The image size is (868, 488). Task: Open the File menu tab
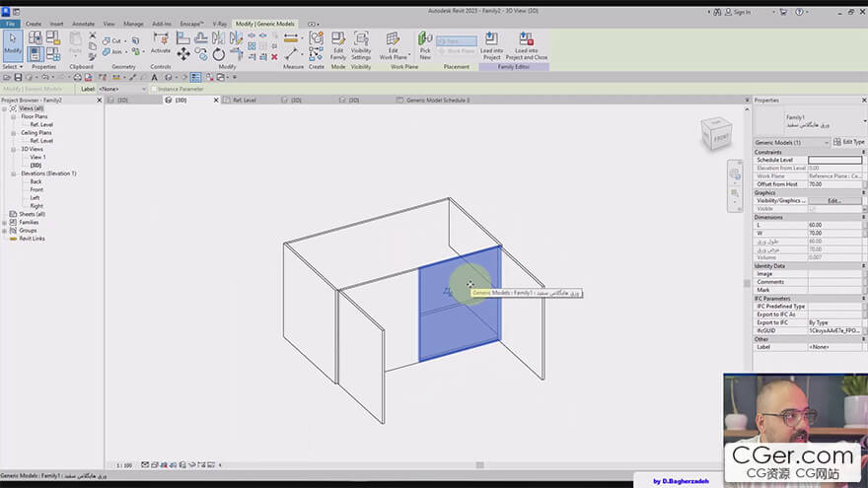pos(10,24)
